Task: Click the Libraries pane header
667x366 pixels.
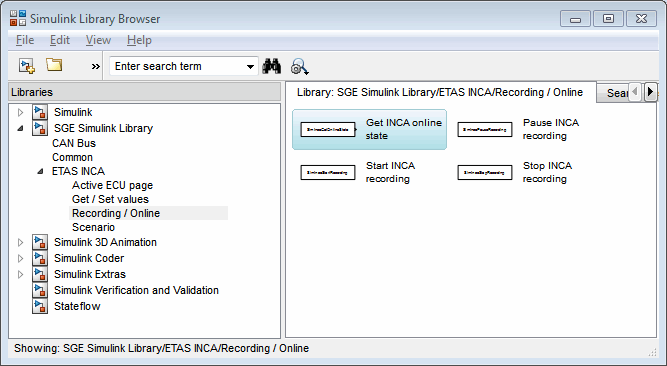Action: point(144,92)
